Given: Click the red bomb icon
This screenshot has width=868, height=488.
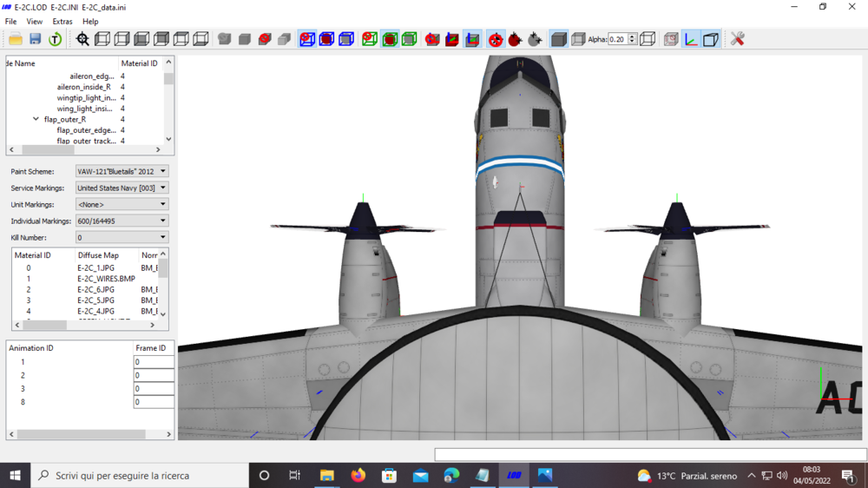Looking at the screenshot, I should [x=516, y=39].
